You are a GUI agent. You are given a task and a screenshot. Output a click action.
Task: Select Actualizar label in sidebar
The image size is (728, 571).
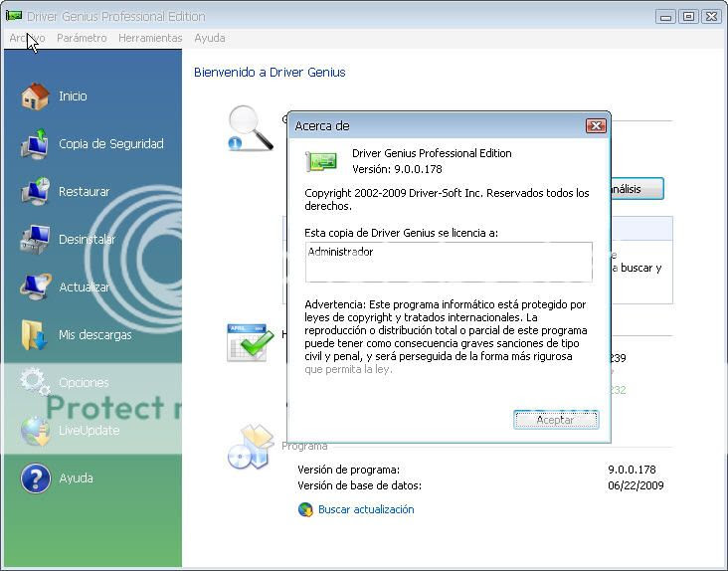tap(84, 286)
